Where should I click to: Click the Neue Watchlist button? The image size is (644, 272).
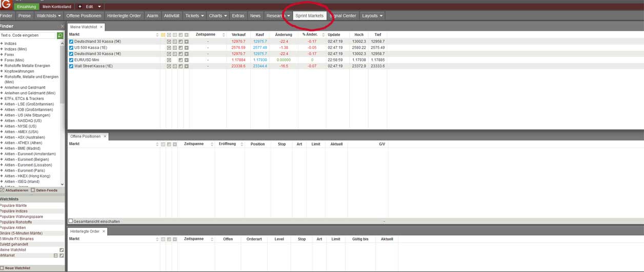pos(15,268)
